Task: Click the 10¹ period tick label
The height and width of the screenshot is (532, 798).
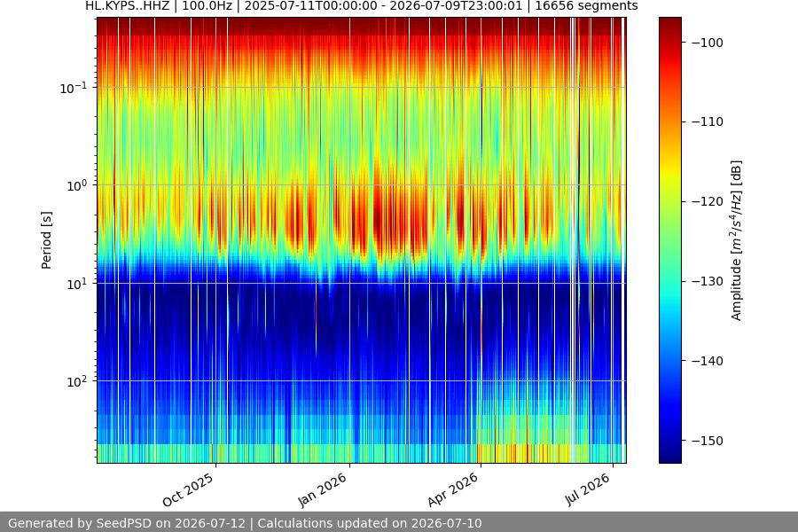Action: [x=76, y=284]
